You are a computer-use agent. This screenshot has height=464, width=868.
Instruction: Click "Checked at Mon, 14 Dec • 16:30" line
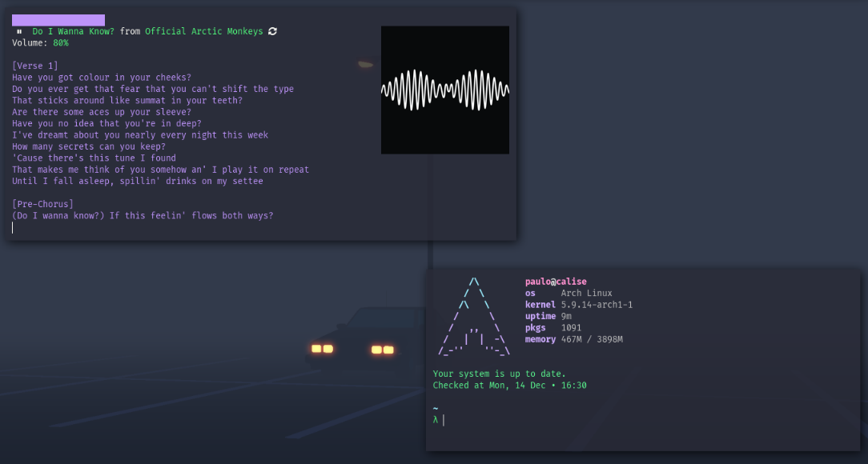[510, 386]
